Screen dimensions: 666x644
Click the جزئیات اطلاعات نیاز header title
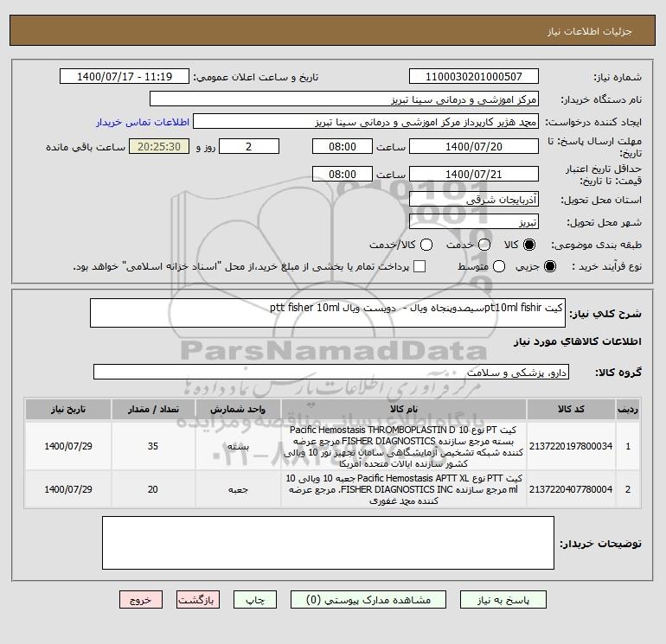(x=589, y=31)
